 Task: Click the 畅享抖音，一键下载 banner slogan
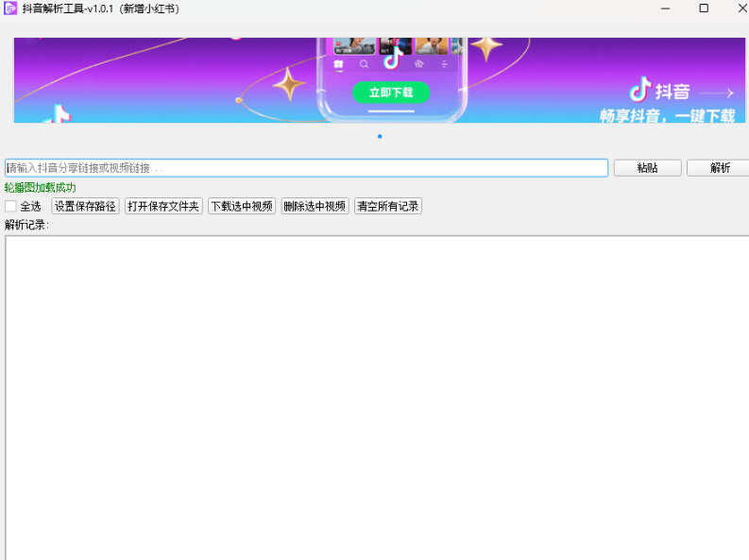668,116
